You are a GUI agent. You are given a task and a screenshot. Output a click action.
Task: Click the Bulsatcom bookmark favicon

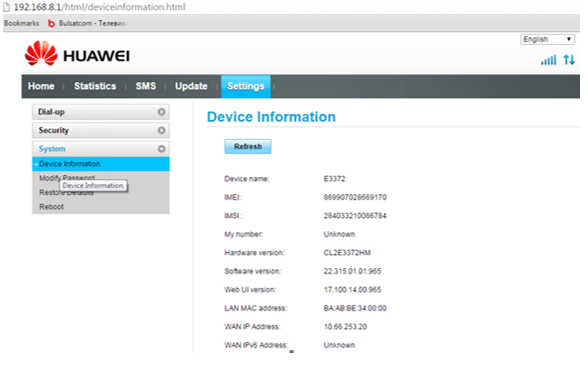(51, 23)
